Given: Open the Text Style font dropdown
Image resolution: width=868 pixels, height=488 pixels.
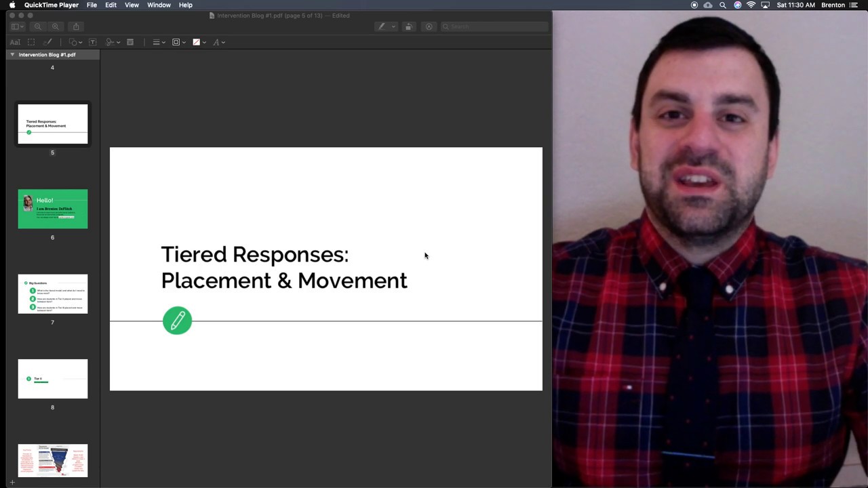Looking at the screenshot, I should pyautogui.click(x=218, y=42).
